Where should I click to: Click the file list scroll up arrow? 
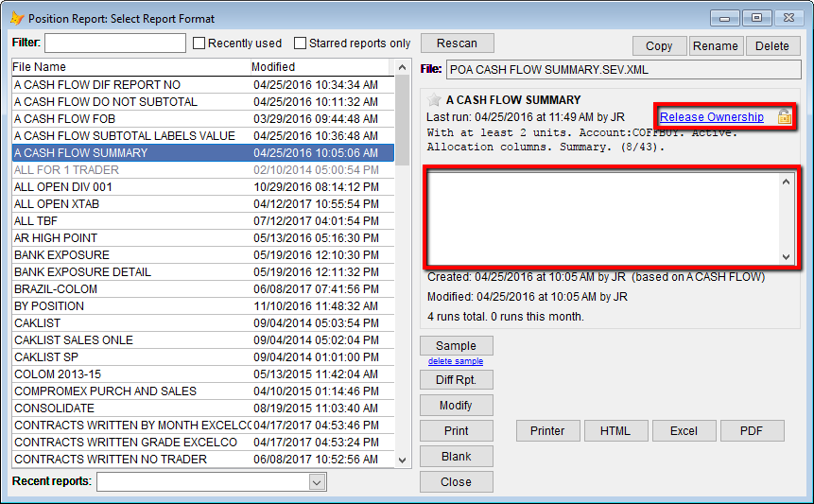click(402, 67)
